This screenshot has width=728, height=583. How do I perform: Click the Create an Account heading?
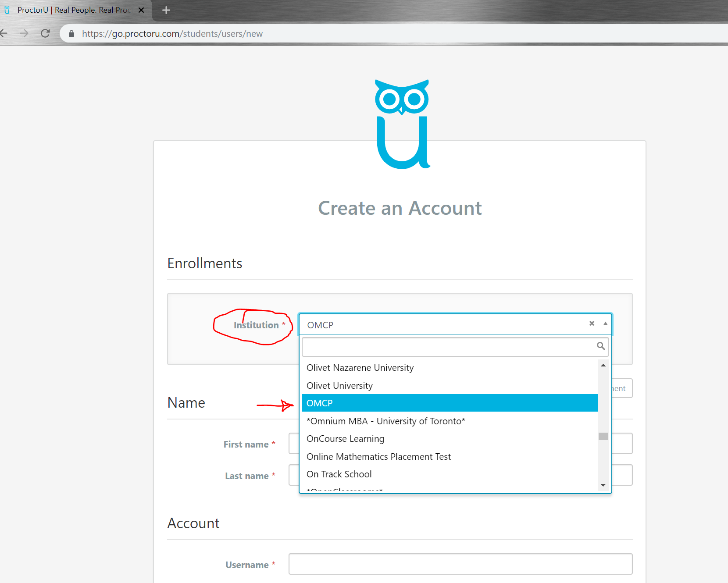tap(400, 208)
